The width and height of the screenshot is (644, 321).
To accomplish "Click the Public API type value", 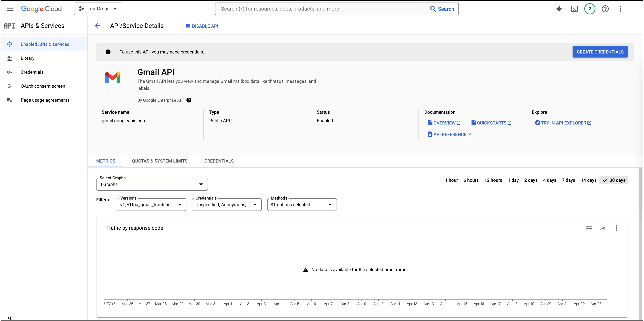I will (219, 121).
